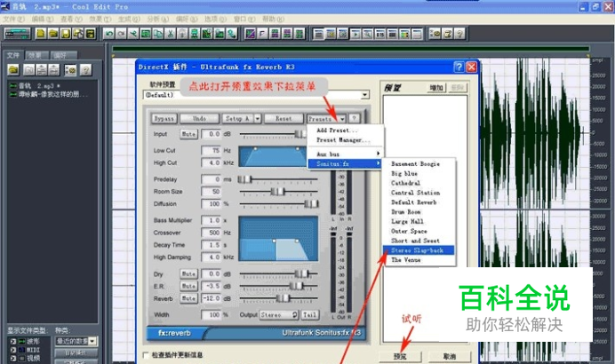The width and height of the screenshot is (615, 364).
Task: Click the play-arrow window icon in toolbar
Action: [x=355, y=34]
